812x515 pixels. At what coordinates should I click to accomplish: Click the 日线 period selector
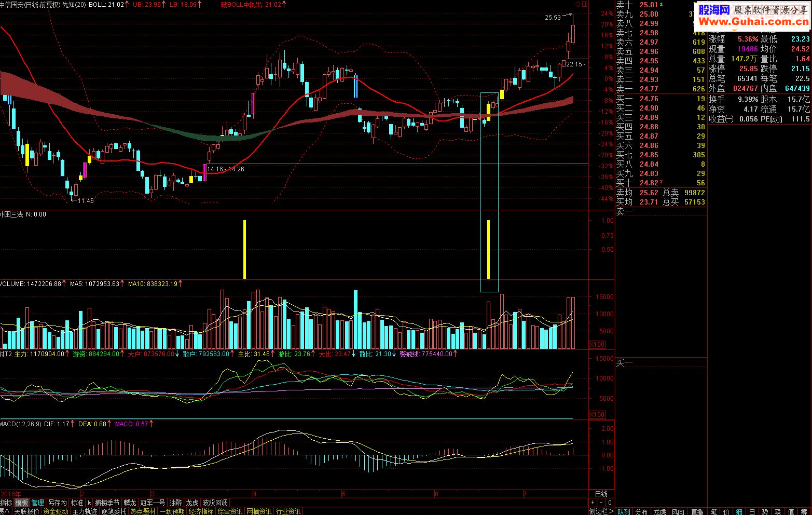tap(601, 494)
